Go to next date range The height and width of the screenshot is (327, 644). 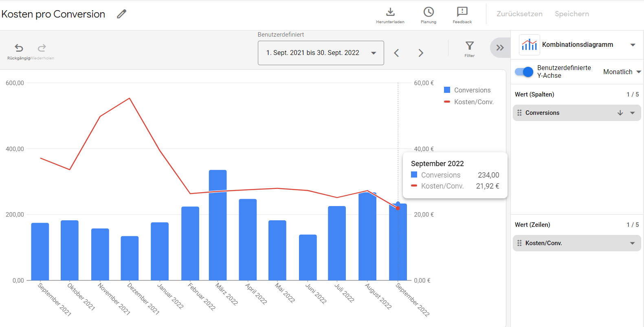421,53
